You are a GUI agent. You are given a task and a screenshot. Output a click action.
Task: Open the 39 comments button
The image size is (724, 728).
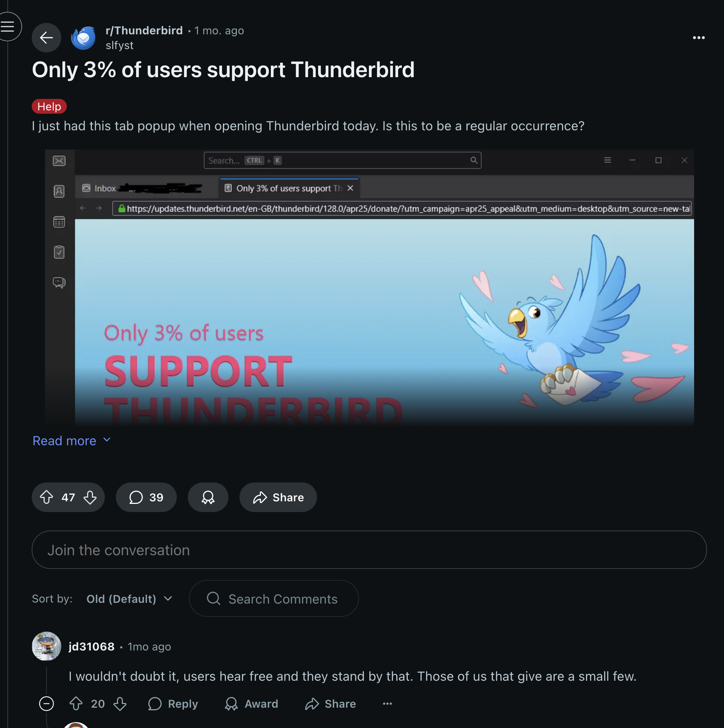(146, 497)
